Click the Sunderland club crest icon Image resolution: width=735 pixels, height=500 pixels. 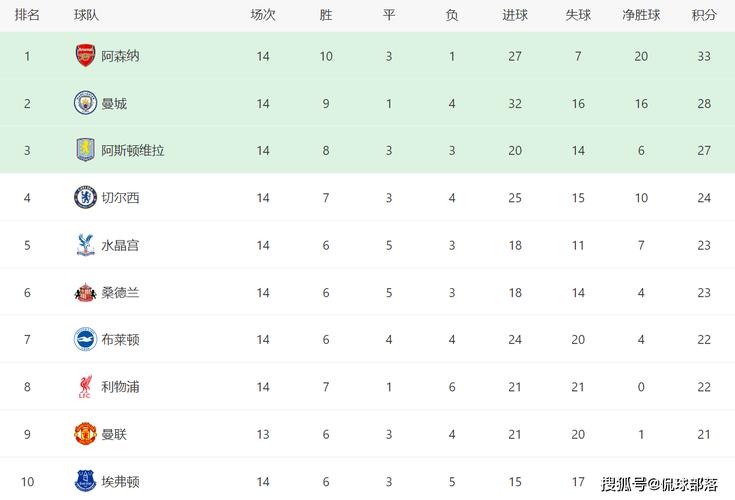tap(85, 292)
